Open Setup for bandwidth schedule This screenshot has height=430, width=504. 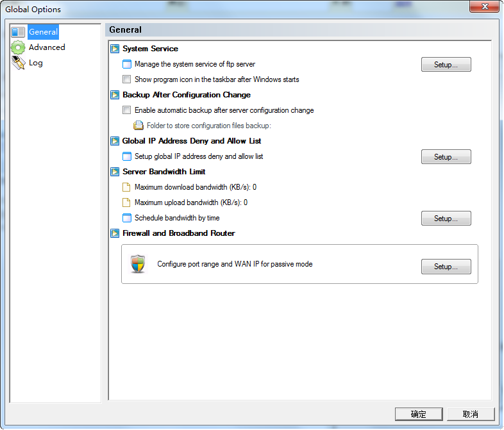click(446, 219)
